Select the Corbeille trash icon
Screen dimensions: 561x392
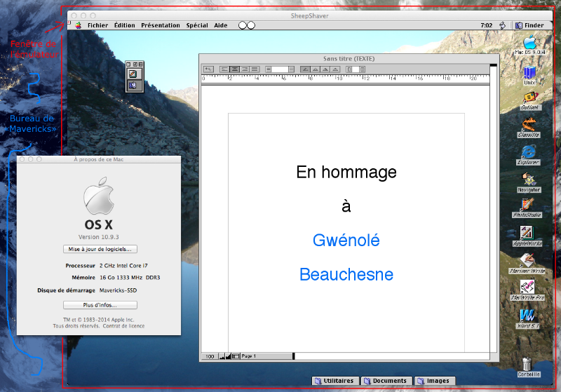[x=528, y=367]
